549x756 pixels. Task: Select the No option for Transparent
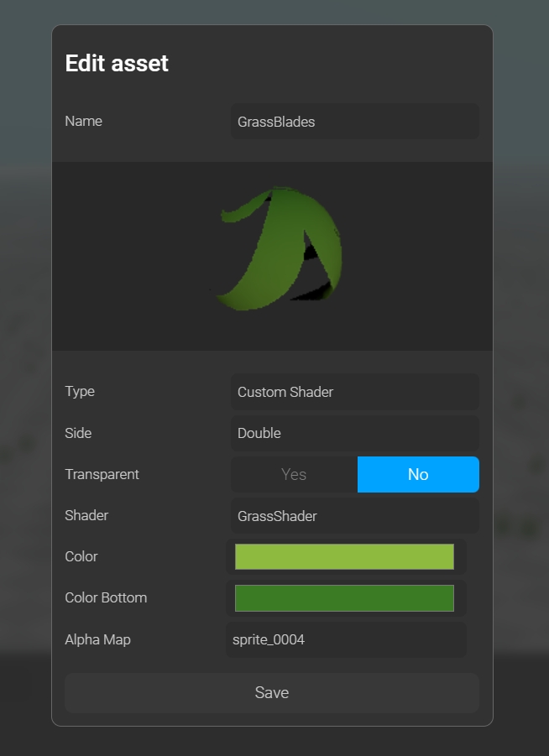[x=418, y=474]
